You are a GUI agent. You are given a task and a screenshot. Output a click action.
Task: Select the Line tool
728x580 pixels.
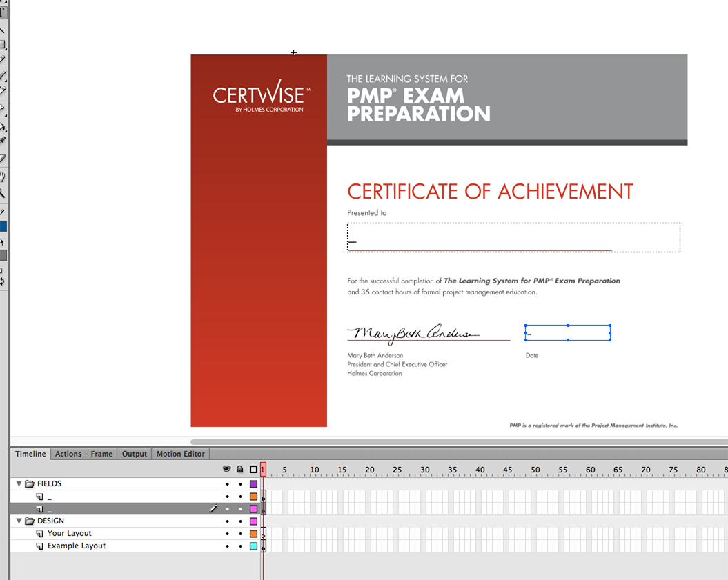tap(3, 30)
